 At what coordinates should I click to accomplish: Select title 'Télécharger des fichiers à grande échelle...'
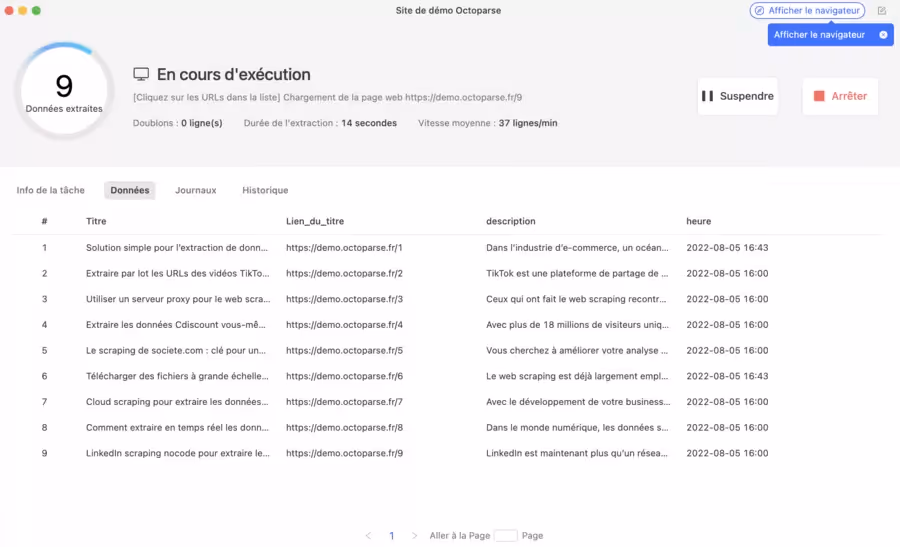click(177, 376)
